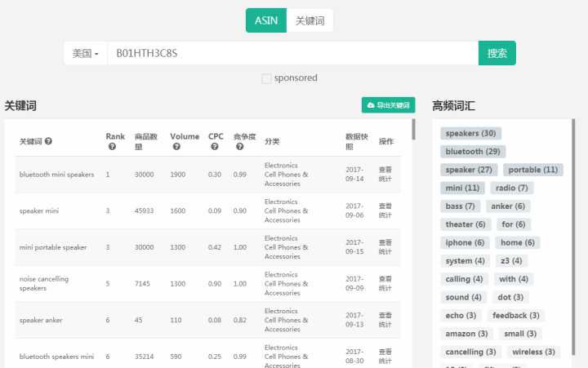588x368 pixels.
Task: Click the 导出关键词 export button
Action: [x=388, y=105]
